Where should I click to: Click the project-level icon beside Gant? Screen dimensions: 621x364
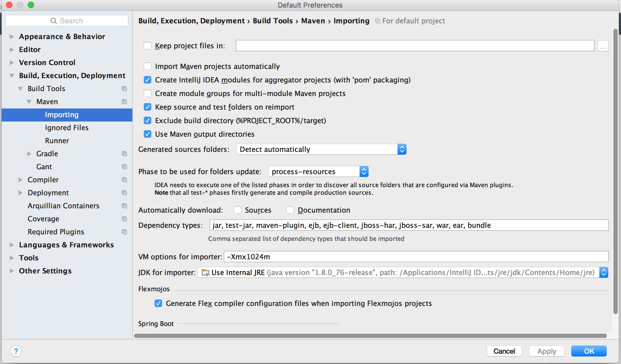tap(124, 167)
